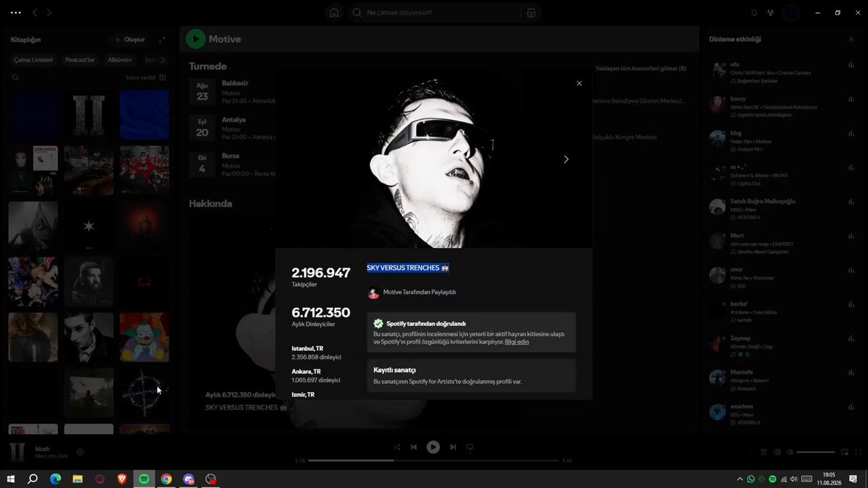Open the Roman numeral II album thumbnail in library

coord(89,115)
